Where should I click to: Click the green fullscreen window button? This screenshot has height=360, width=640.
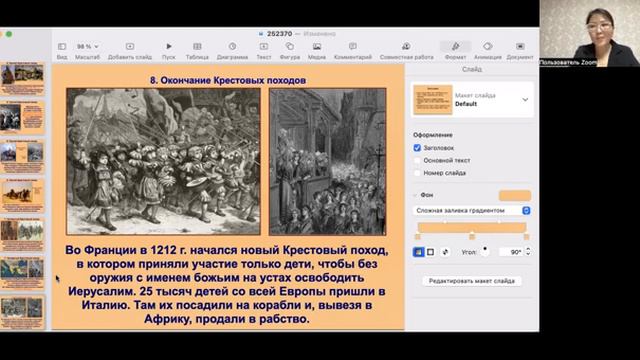pyautogui.click(x=9, y=34)
